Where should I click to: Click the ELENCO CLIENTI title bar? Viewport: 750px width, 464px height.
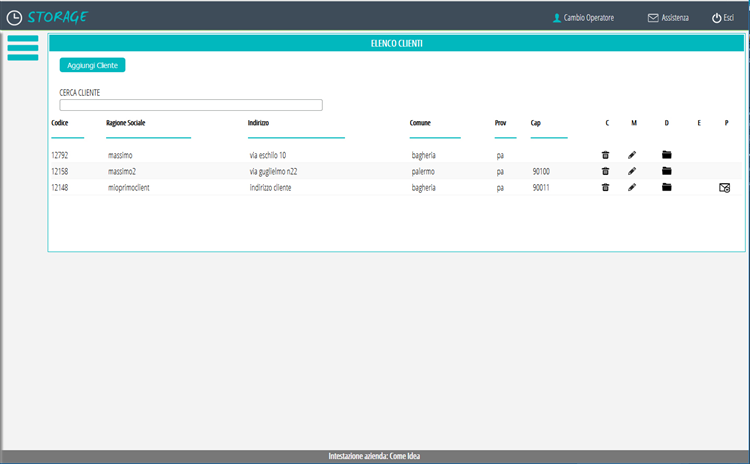click(397, 43)
